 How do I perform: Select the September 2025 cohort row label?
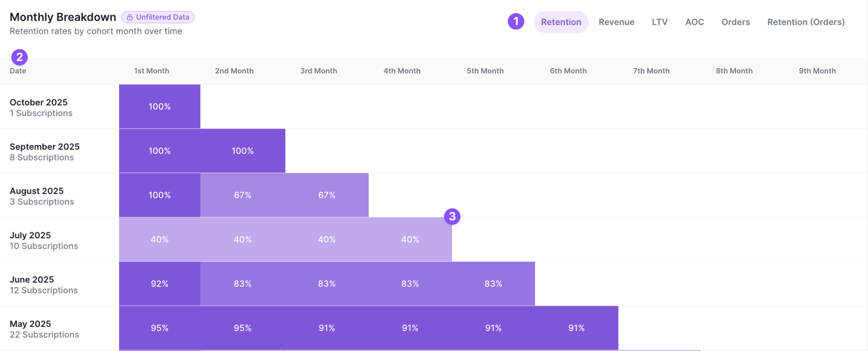tap(45, 152)
